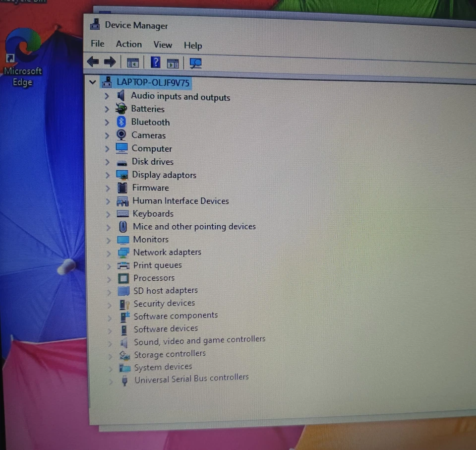Select the Processors entry in the device list
476x450 pixels.
[154, 278]
